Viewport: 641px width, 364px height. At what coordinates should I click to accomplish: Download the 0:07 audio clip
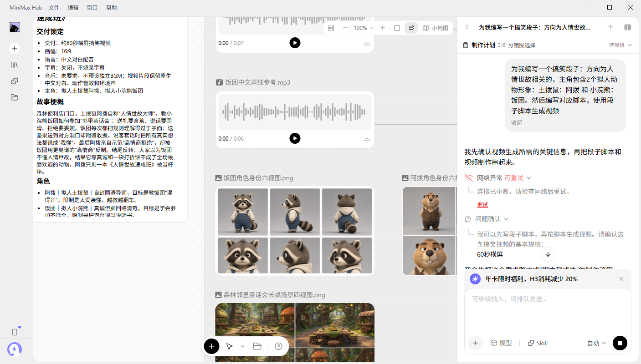367,43
